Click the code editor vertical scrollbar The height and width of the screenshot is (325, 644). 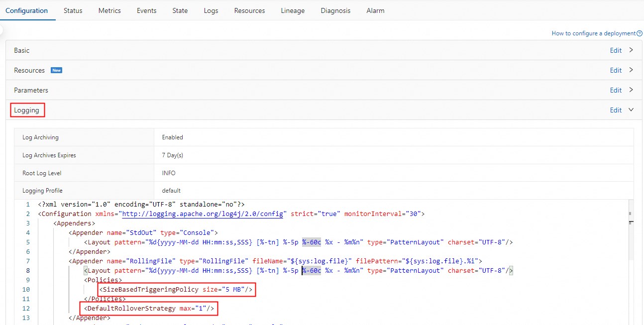click(631, 230)
